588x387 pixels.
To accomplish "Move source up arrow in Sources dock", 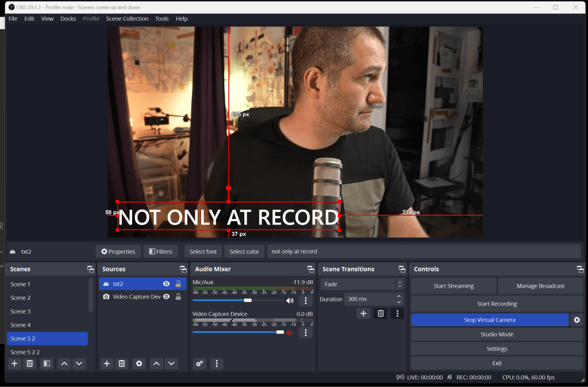I will tap(156, 363).
